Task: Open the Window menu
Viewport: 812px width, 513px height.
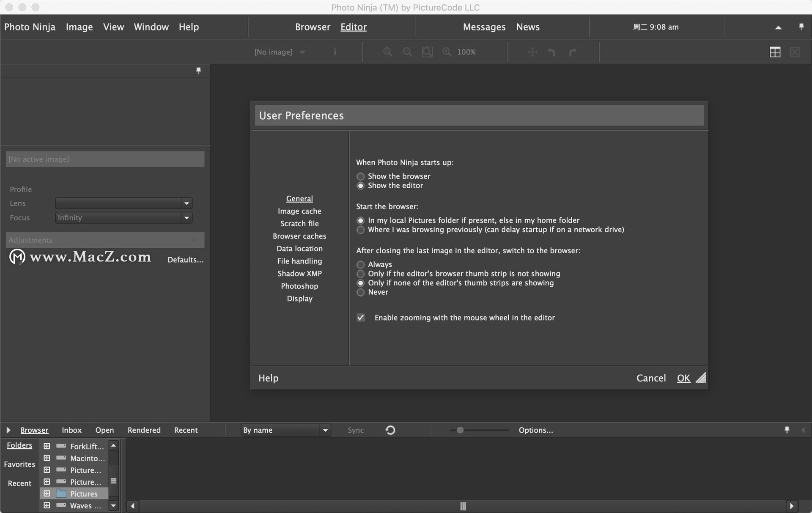Action: [x=151, y=27]
